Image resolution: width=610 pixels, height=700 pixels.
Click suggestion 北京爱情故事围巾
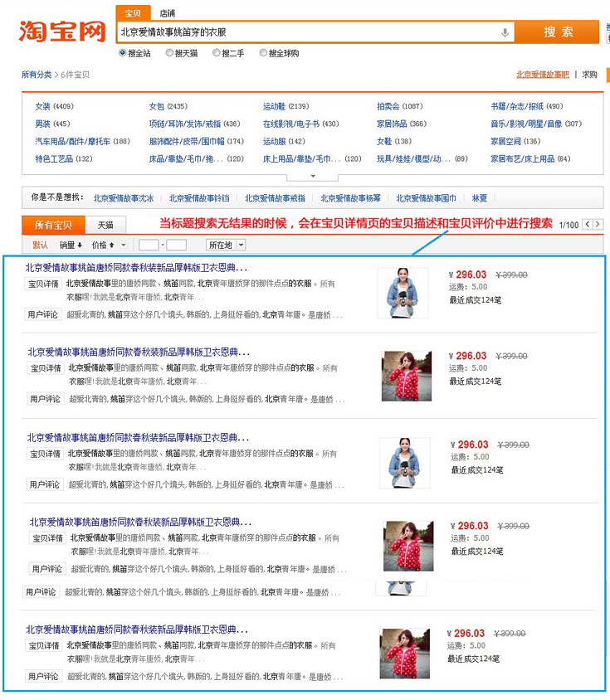(426, 198)
